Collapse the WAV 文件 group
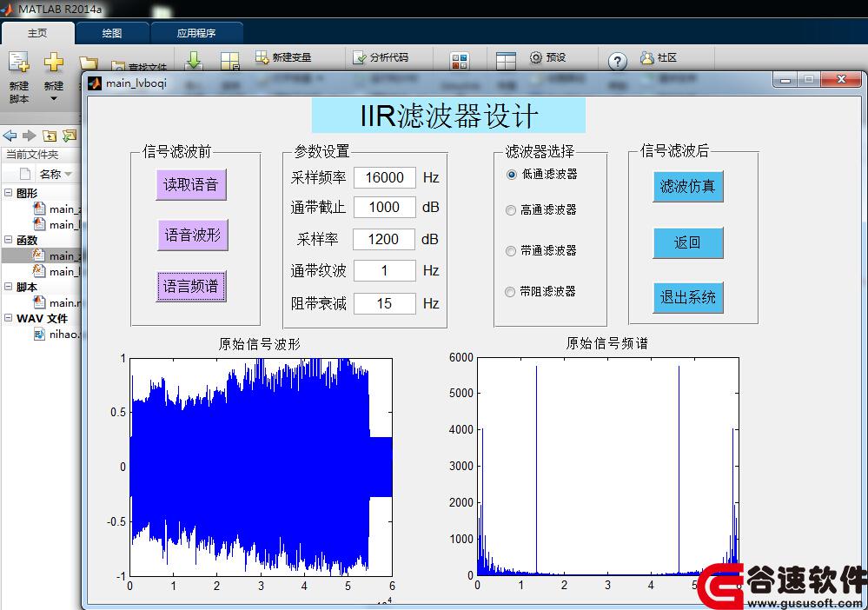The height and width of the screenshot is (610, 868). [9, 318]
